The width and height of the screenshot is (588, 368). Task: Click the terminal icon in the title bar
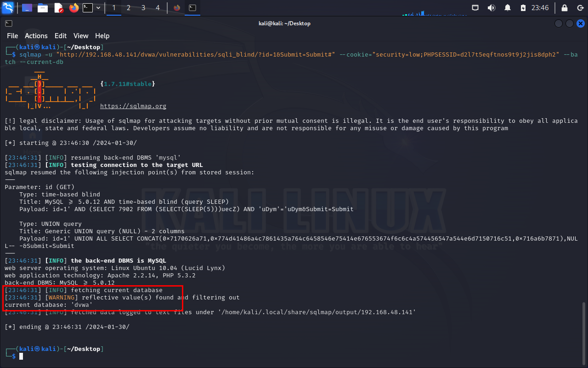coord(9,23)
